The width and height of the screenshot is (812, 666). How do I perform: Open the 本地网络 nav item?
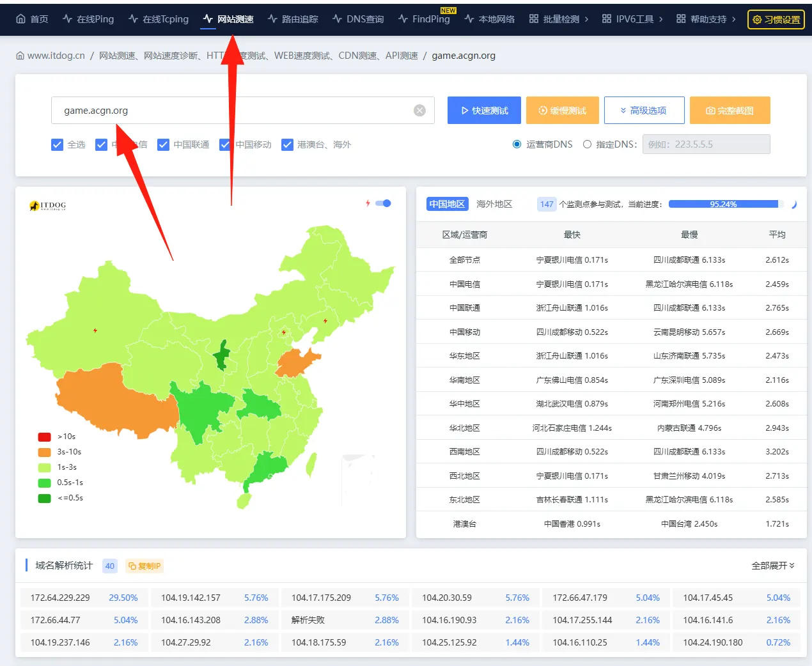pyautogui.click(x=489, y=19)
